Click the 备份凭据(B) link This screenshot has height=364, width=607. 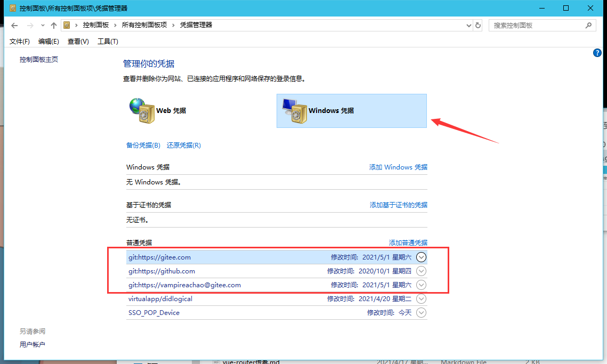point(143,145)
